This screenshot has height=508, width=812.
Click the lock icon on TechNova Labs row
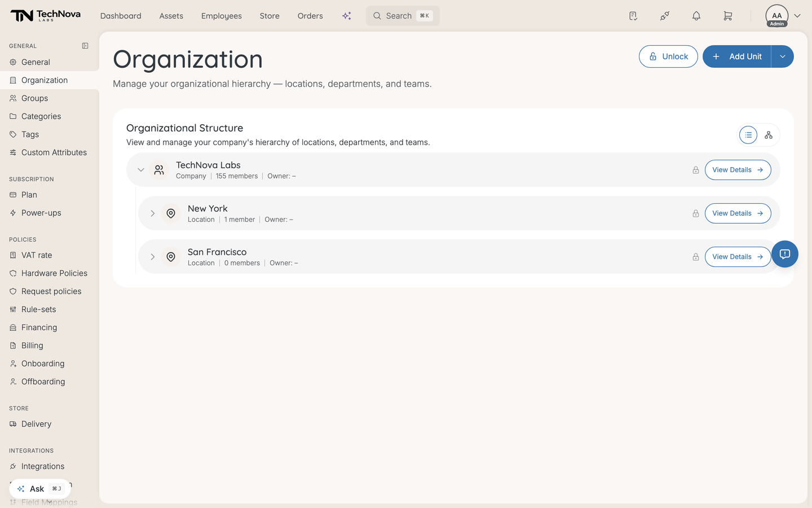(696, 170)
